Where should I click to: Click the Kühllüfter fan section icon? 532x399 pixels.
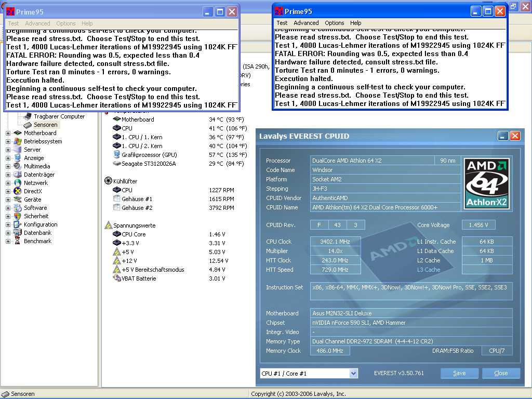pyautogui.click(x=108, y=181)
